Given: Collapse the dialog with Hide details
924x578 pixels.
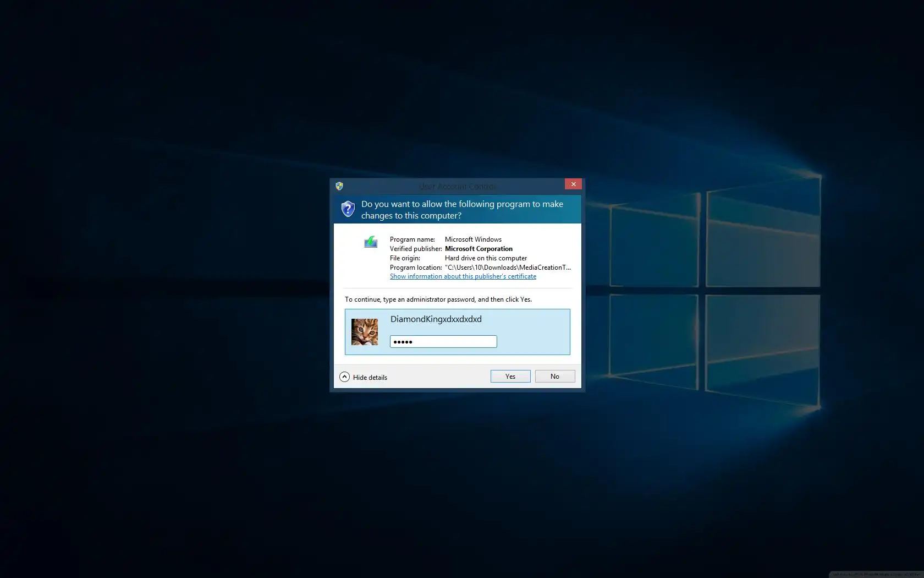Looking at the screenshot, I should coord(364,377).
